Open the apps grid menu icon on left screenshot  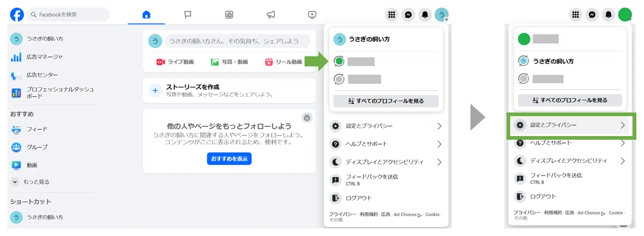392,15
